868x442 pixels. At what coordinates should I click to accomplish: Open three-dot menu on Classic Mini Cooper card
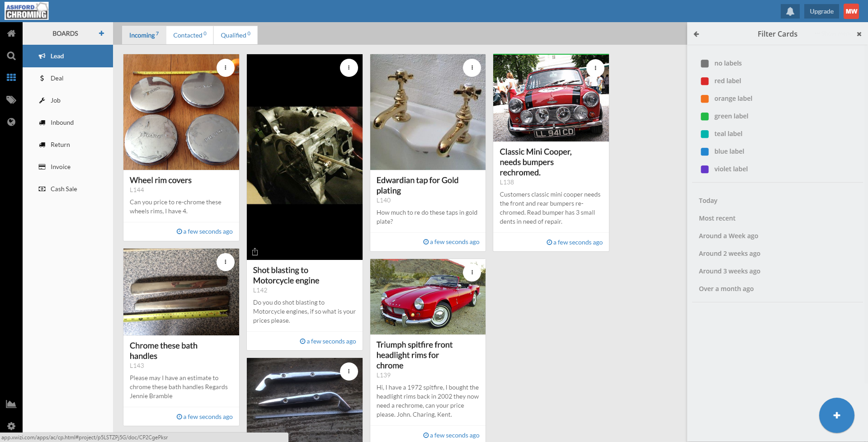[x=595, y=68]
